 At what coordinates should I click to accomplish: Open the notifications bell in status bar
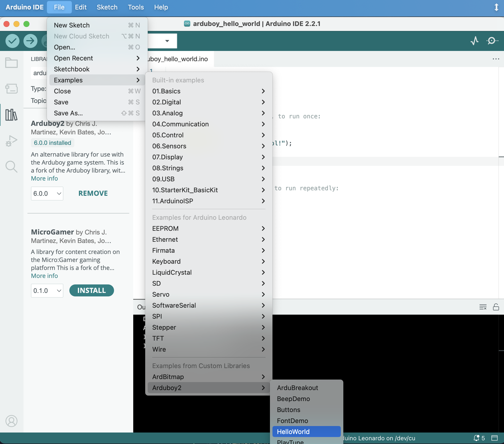[479, 438]
